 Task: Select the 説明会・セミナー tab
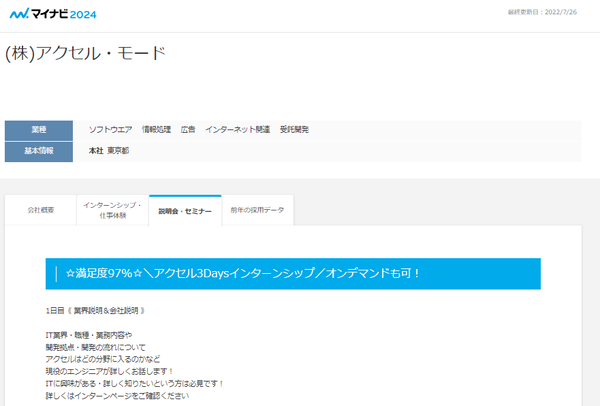point(185,211)
